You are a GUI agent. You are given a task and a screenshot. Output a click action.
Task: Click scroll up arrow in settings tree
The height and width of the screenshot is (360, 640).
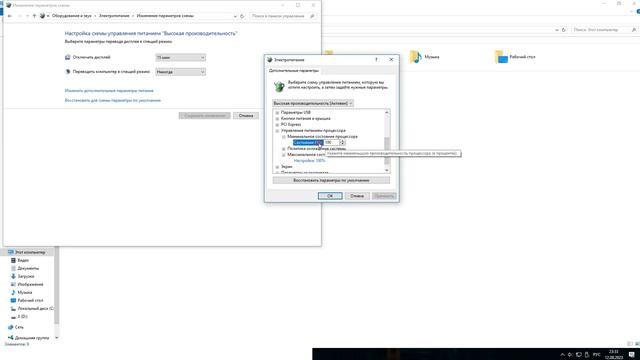[x=387, y=112]
